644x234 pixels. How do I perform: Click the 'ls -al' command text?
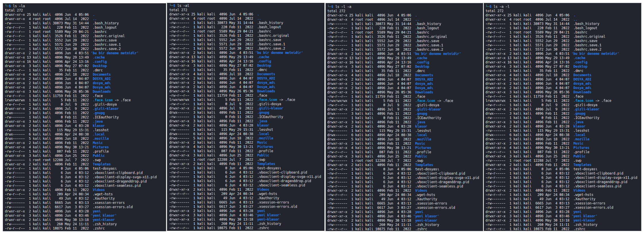click(x=183, y=6)
